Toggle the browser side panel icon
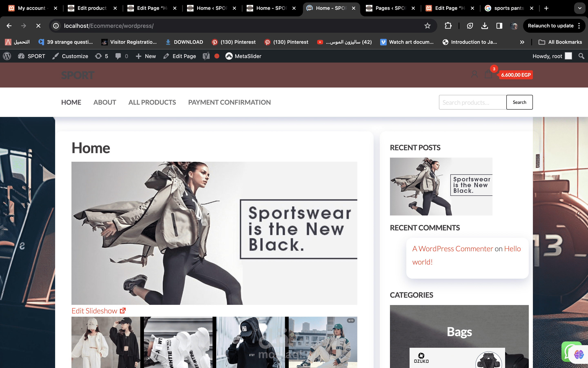This screenshot has width=588, height=368. 499,26
